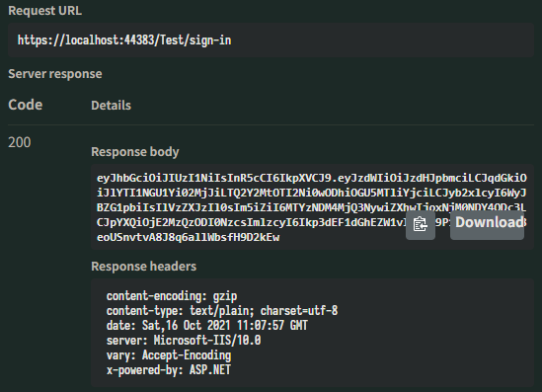Viewport: 542px width, 392px height.
Task: Click the last line of the token
Action: [188, 238]
